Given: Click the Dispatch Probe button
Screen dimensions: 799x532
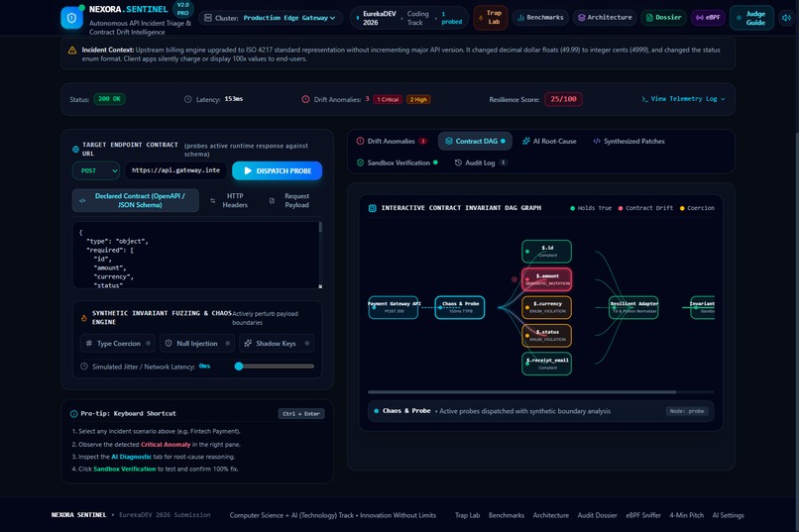Looking at the screenshot, I should click(x=277, y=170).
